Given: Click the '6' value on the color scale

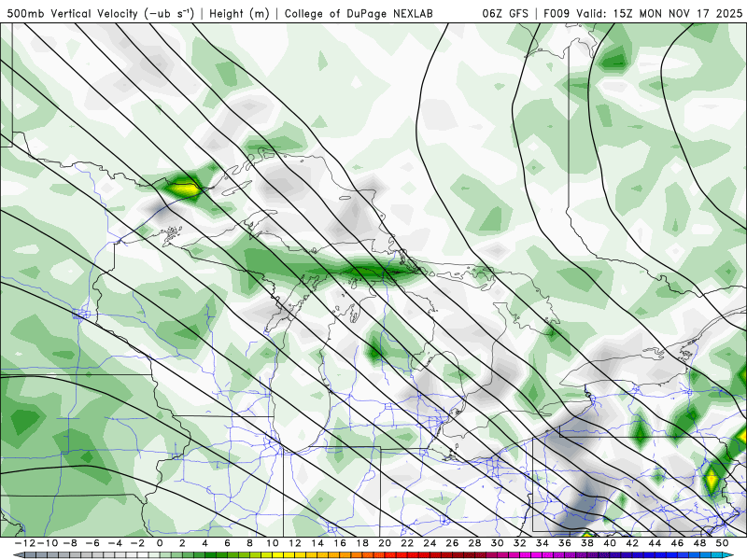Looking at the screenshot, I should [227, 543].
